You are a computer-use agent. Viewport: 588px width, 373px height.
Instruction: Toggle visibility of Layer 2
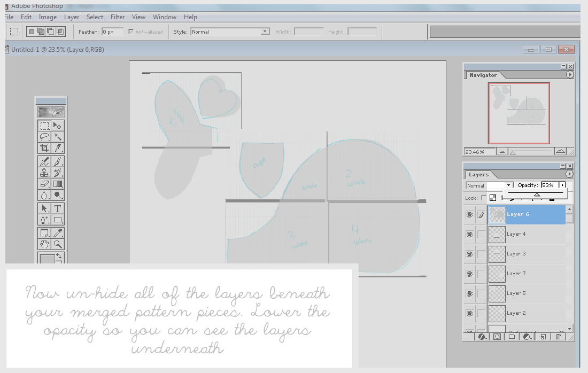469,314
